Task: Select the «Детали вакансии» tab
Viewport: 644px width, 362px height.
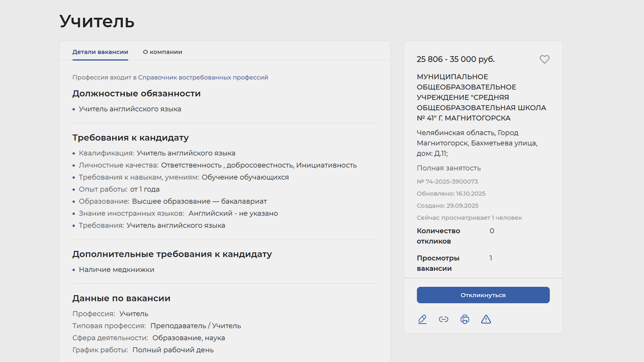Action: (x=100, y=52)
